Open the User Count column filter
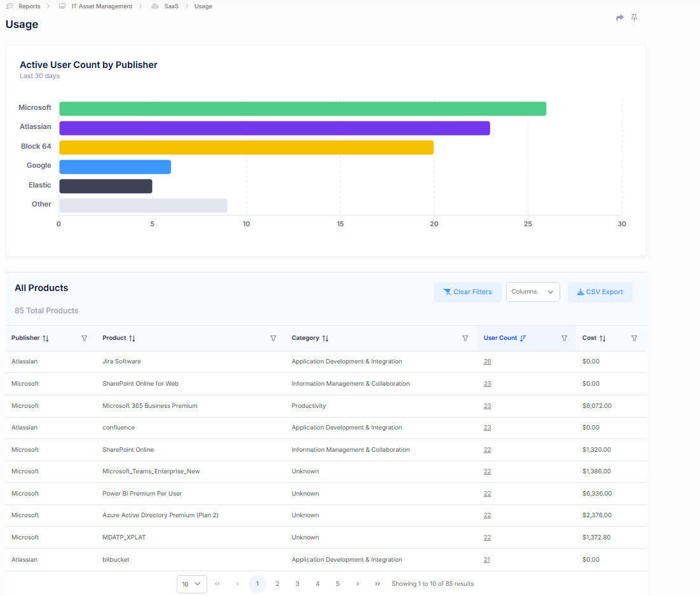700x596 pixels. [x=565, y=339]
